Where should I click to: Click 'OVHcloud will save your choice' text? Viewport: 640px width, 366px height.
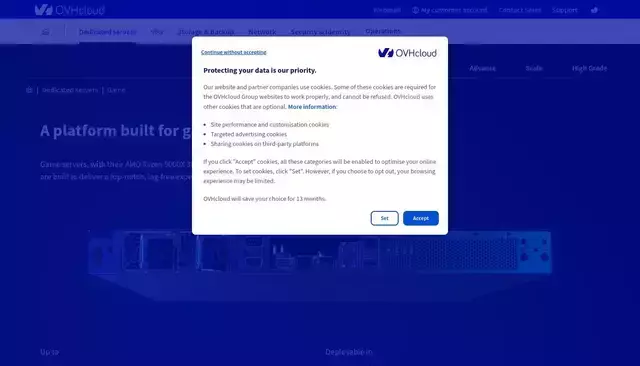click(264, 199)
